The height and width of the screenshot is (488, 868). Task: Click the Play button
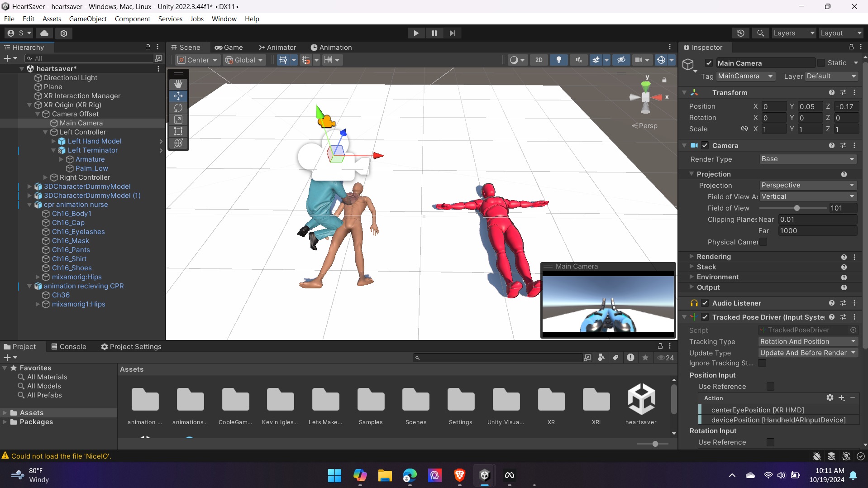416,33
